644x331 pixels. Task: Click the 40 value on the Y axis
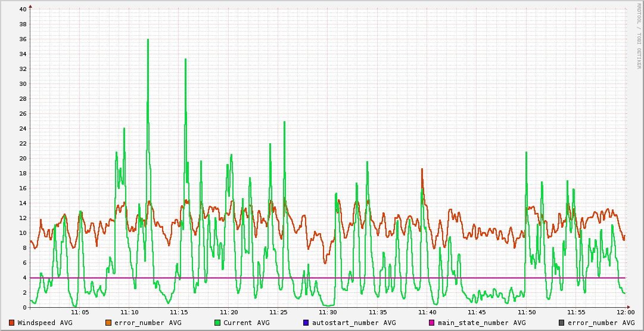tap(23, 10)
